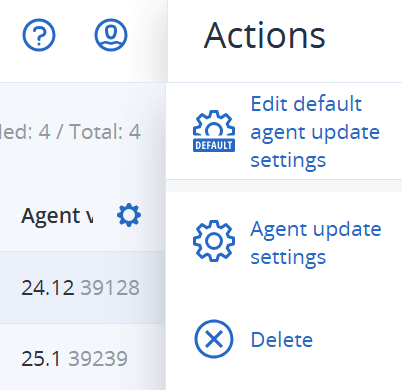This screenshot has height=390, width=402.
Task: Click the build number 39128
Action: [x=110, y=288]
